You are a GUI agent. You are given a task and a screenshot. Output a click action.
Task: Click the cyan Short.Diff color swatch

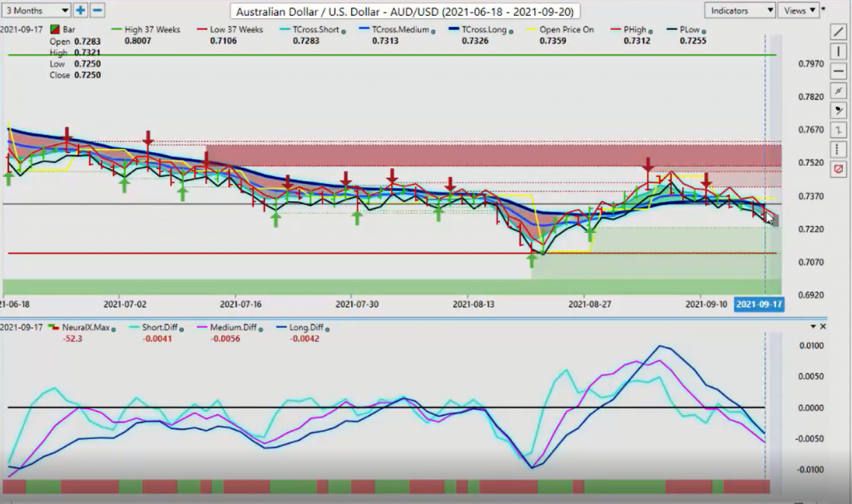click(134, 328)
